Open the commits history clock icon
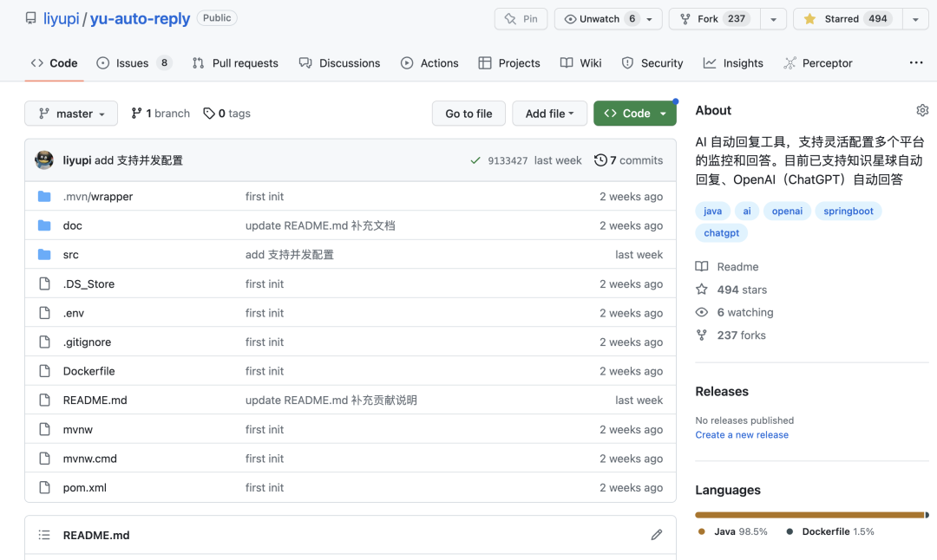The width and height of the screenshot is (937, 560). pos(600,160)
